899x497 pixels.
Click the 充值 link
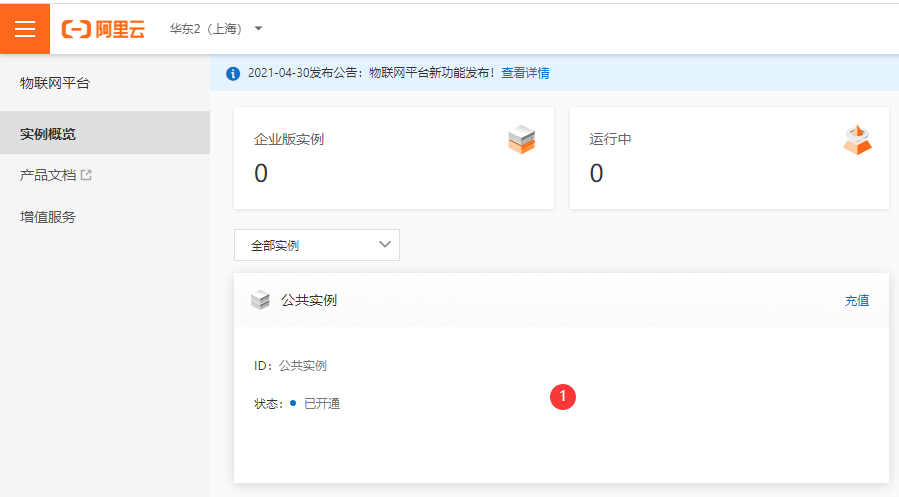[x=857, y=300]
